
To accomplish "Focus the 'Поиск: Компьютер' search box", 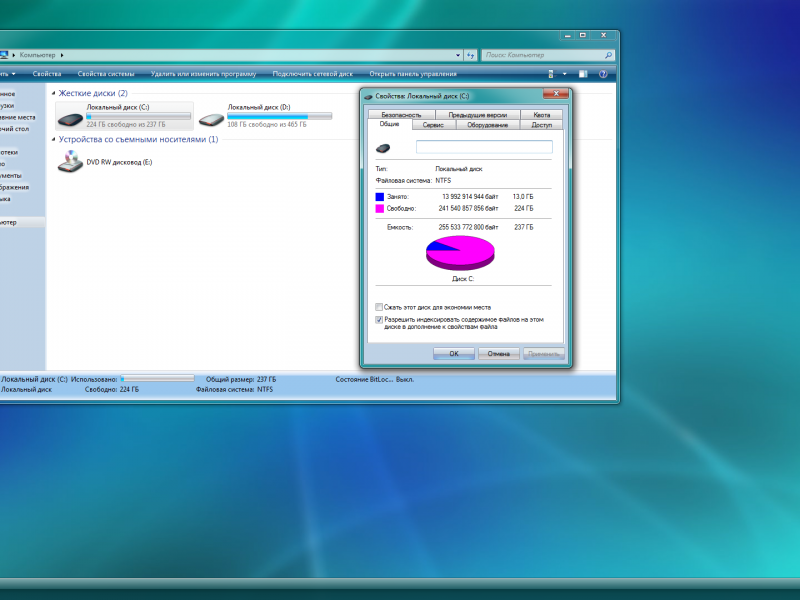I will click(543, 55).
